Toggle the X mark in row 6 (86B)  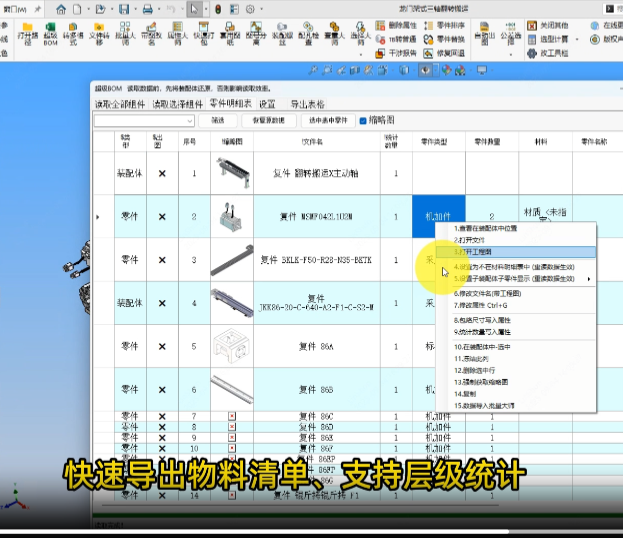click(162, 390)
